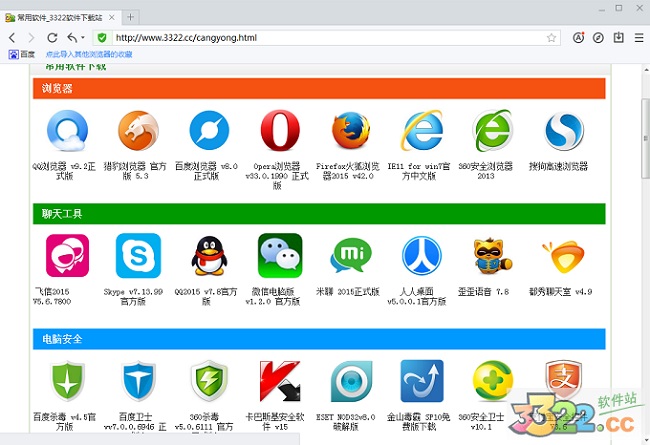Click 点此导入其他浏览器的收藏 link

coord(89,54)
